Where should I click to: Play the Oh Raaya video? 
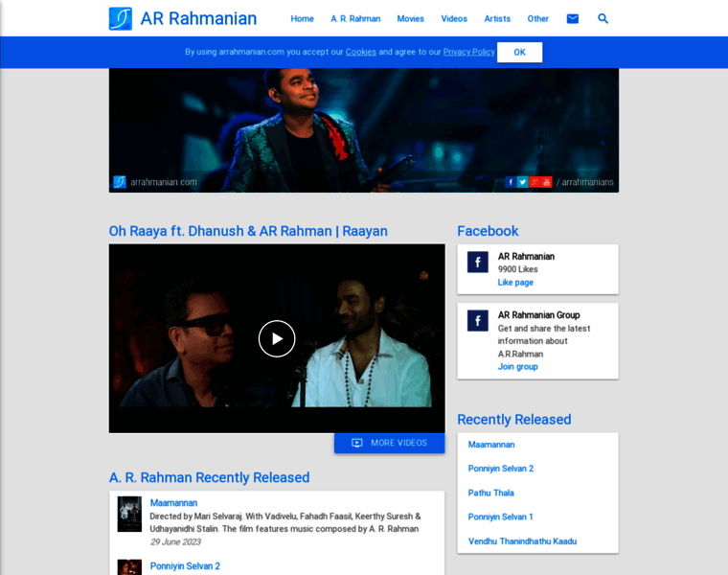[x=277, y=338]
